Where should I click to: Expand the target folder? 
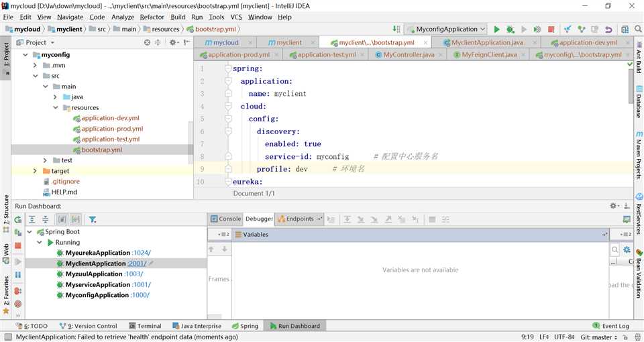tap(36, 171)
